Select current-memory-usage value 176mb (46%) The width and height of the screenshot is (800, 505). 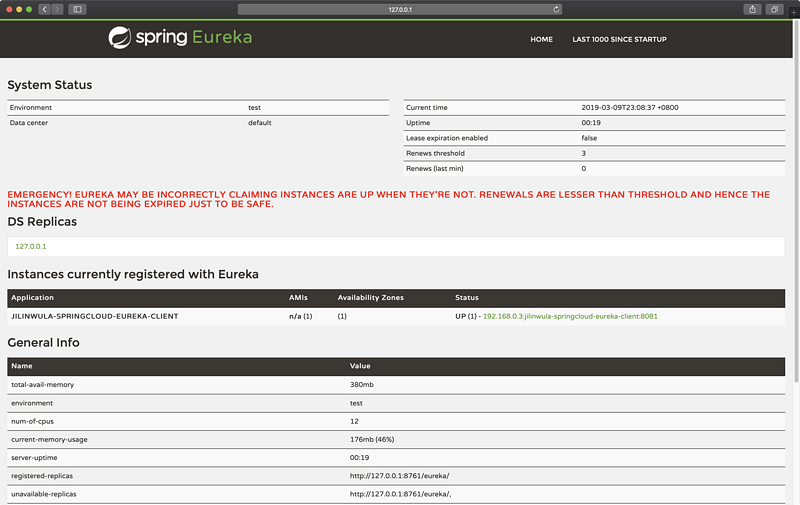click(372, 439)
